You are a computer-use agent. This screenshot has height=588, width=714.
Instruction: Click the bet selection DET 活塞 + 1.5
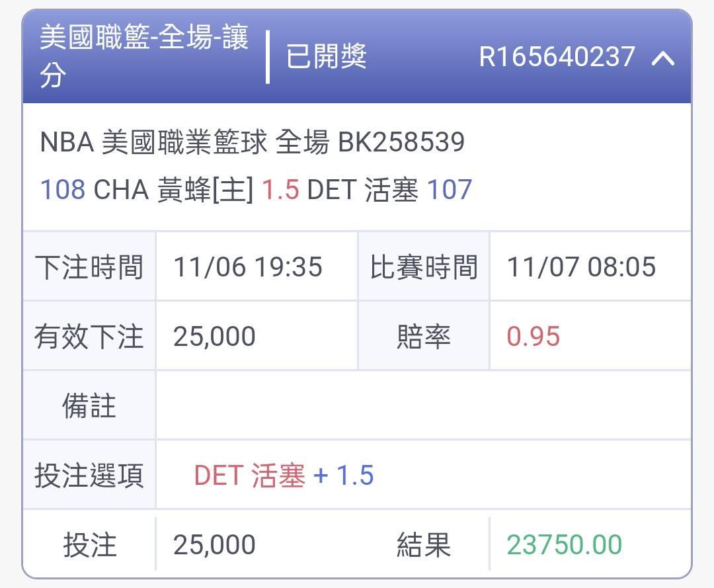[x=284, y=475]
